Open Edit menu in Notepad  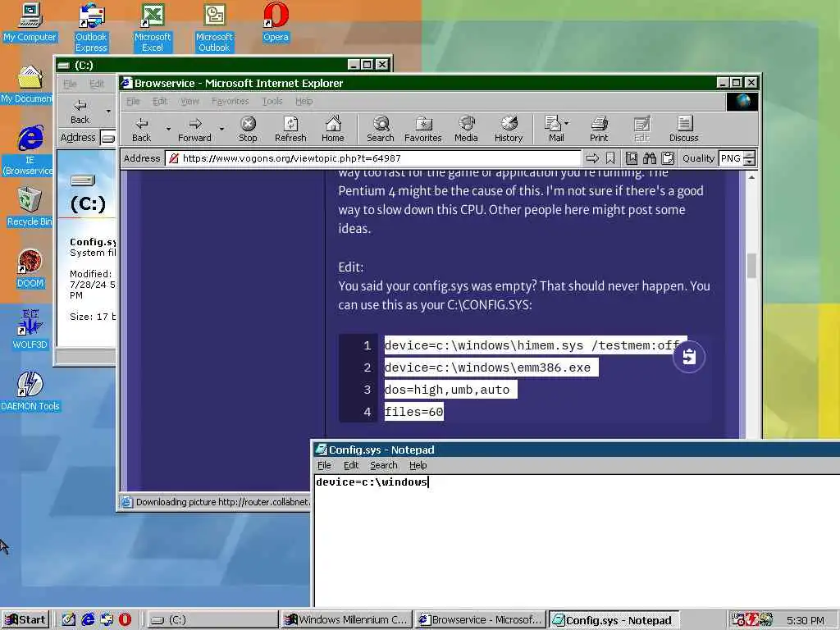point(351,466)
